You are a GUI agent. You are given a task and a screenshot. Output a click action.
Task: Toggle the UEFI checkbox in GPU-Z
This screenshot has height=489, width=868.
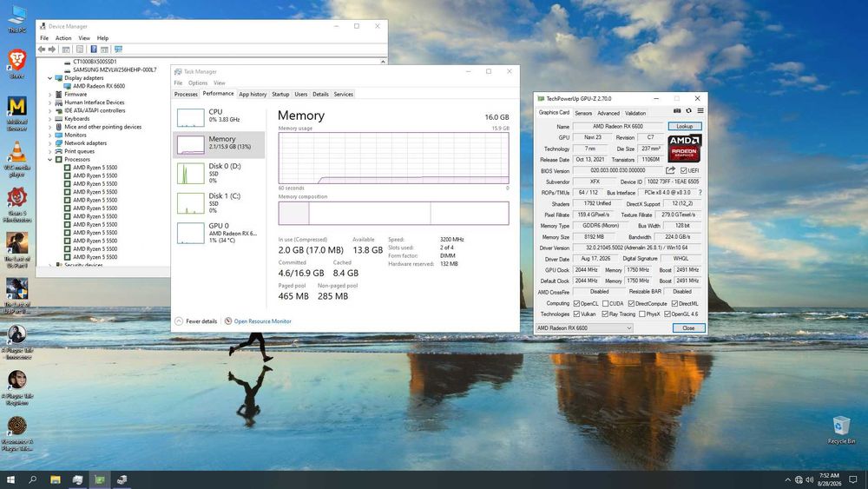coord(684,170)
